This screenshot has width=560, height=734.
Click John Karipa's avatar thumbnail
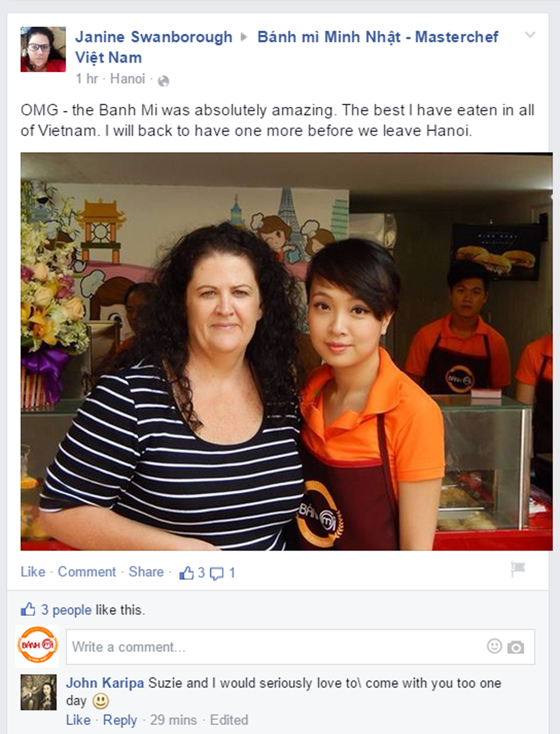[x=39, y=693]
